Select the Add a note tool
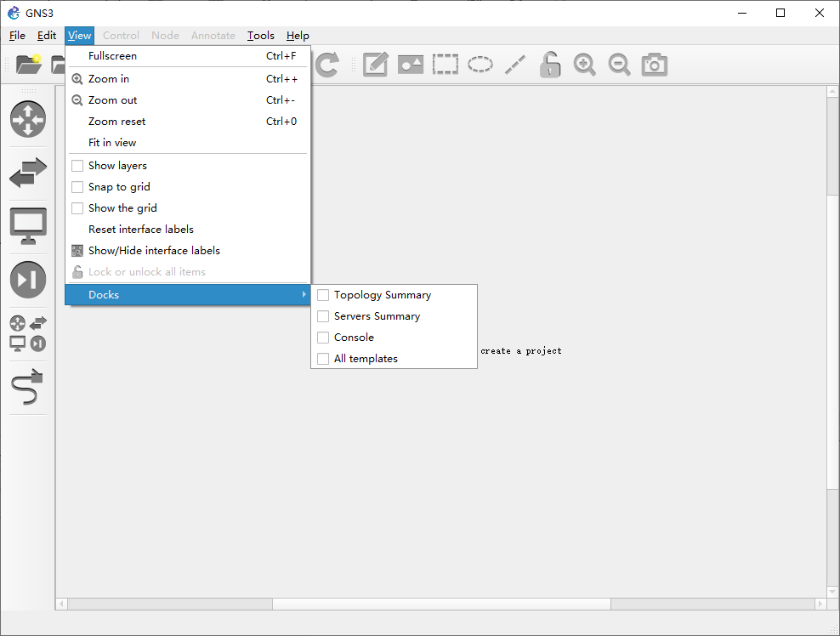The height and width of the screenshot is (636, 840). coord(376,65)
